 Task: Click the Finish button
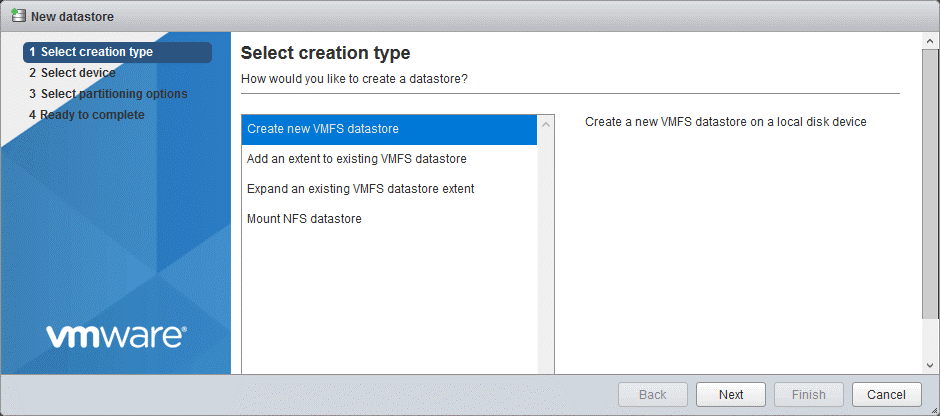809,395
